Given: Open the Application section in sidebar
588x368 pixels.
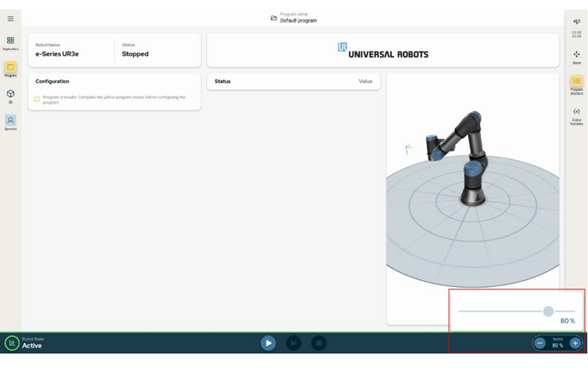Looking at the screenshot, I should tap(10, 43).
